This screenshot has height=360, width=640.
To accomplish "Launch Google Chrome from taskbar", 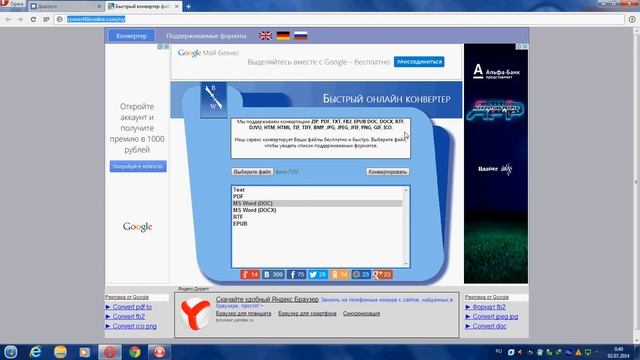I will 135,352.
